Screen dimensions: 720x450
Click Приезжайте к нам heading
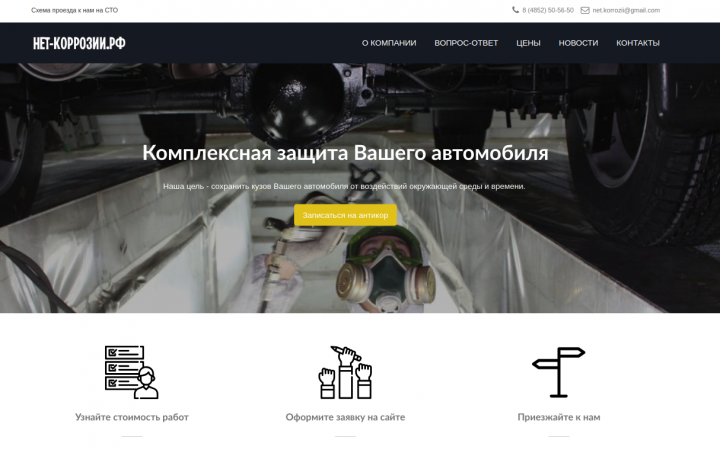pyautogui.click(x=559, y=417)
